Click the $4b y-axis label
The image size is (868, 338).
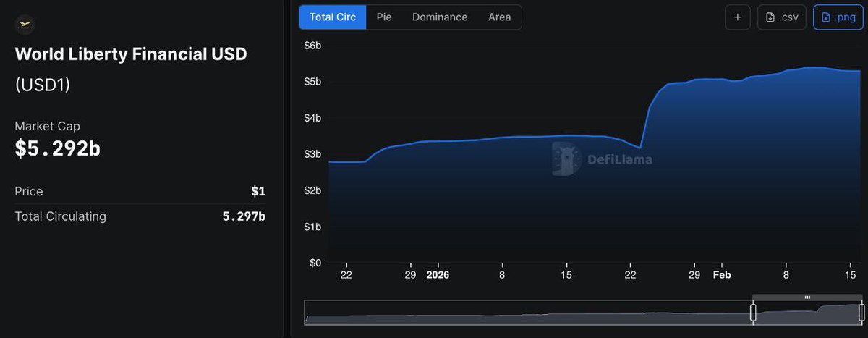[312, 118]
